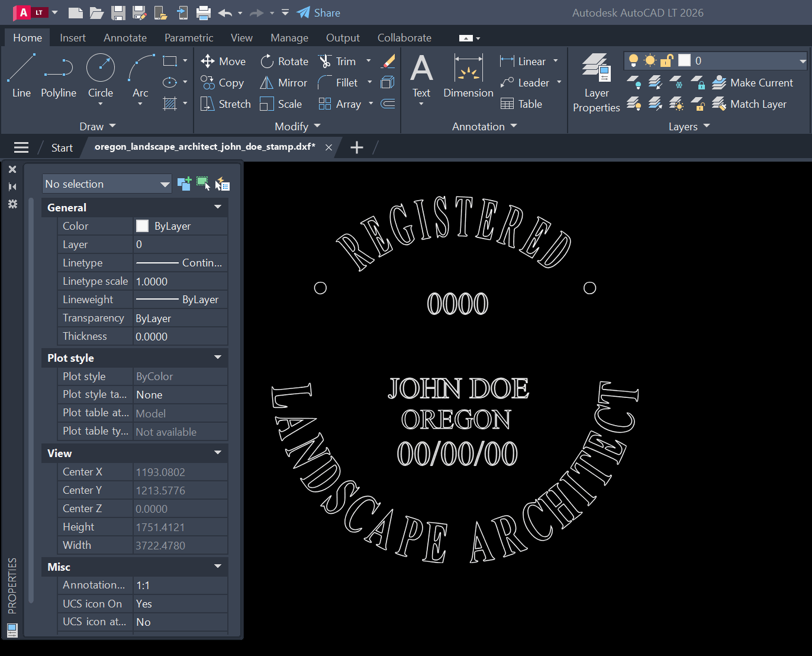The height and width of the screenshot is (656, 812).
Task: Collapse the View section
Action: (218, 453)
